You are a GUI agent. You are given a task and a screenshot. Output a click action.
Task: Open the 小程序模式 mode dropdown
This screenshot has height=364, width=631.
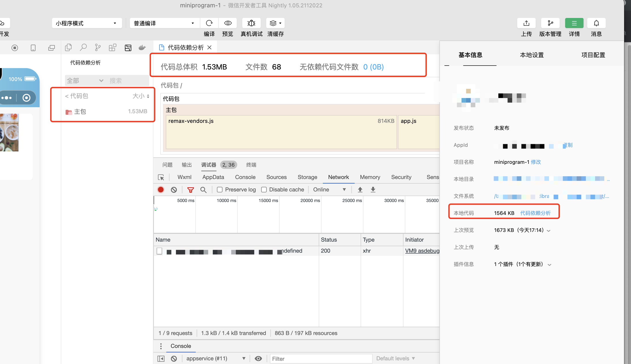[x=87, y=23]
